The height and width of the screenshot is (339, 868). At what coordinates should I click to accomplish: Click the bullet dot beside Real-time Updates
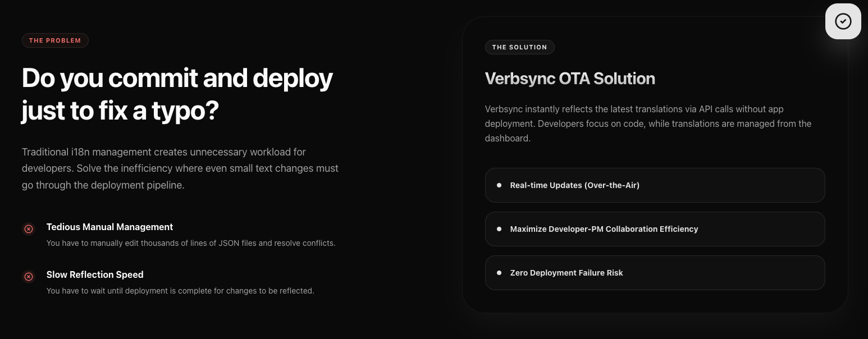(x=499, y=185)
